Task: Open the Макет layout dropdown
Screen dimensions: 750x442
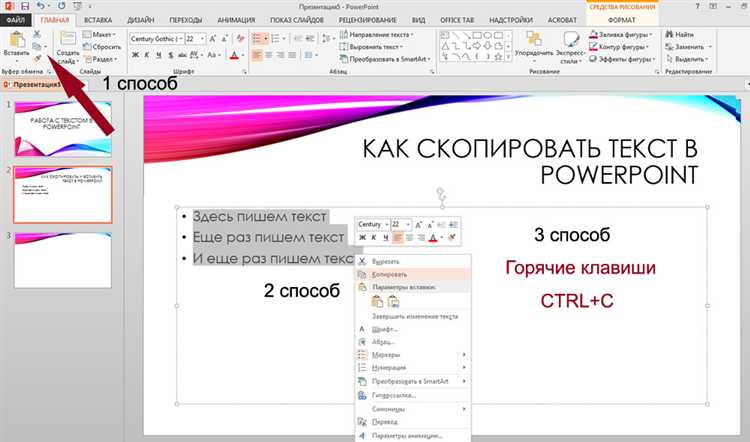Action: pos(99,34)
